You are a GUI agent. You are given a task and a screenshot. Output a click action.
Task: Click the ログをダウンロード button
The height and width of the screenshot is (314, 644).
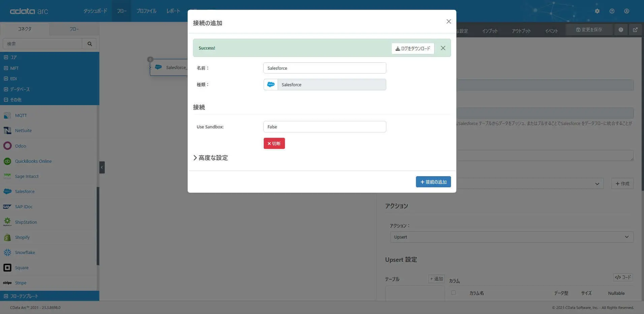(413, 48)
